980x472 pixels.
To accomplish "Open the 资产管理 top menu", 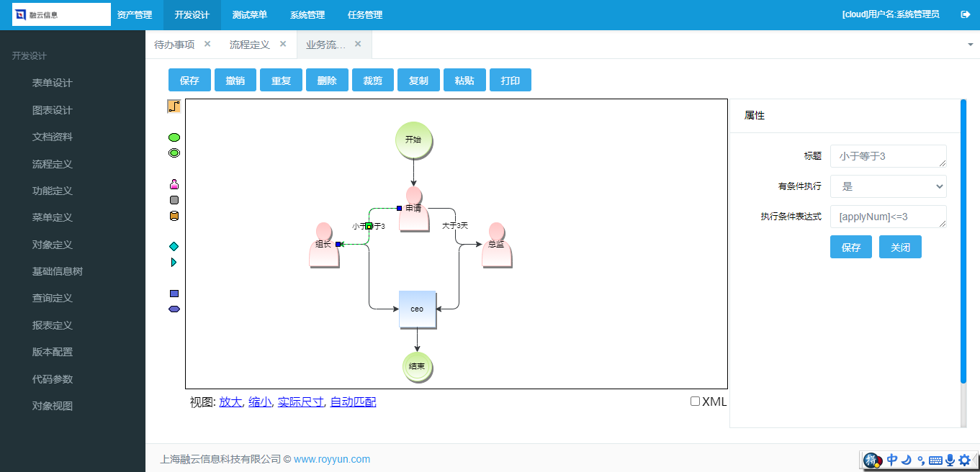I will (135, 14).
